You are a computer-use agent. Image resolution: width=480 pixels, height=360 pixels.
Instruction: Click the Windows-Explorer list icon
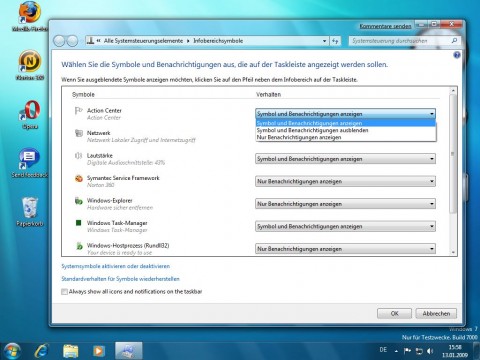(x=79, y=201)
